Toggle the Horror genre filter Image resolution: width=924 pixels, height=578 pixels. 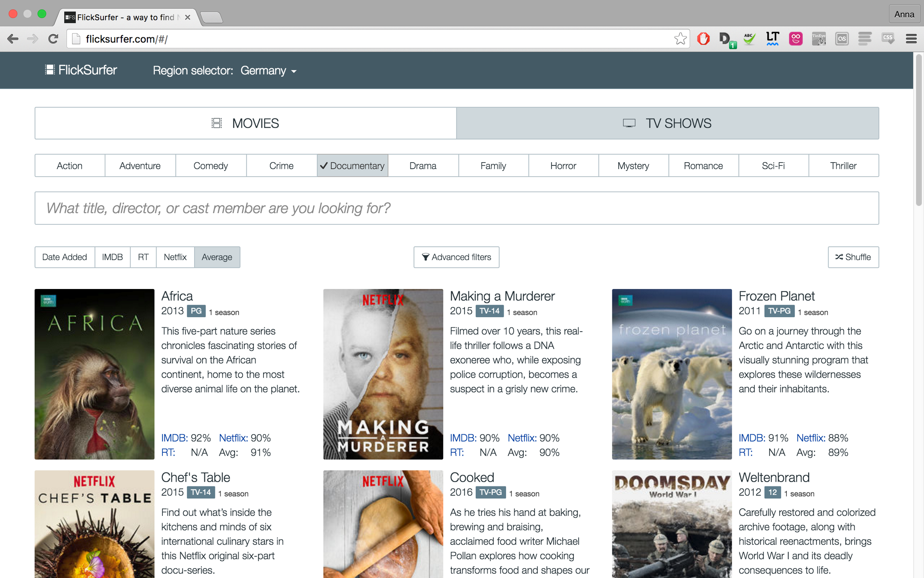563,166
